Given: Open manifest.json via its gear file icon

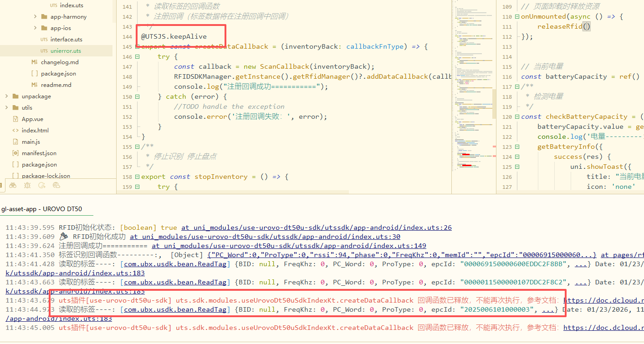Looking at the screenshot, I should pos(15,153).
